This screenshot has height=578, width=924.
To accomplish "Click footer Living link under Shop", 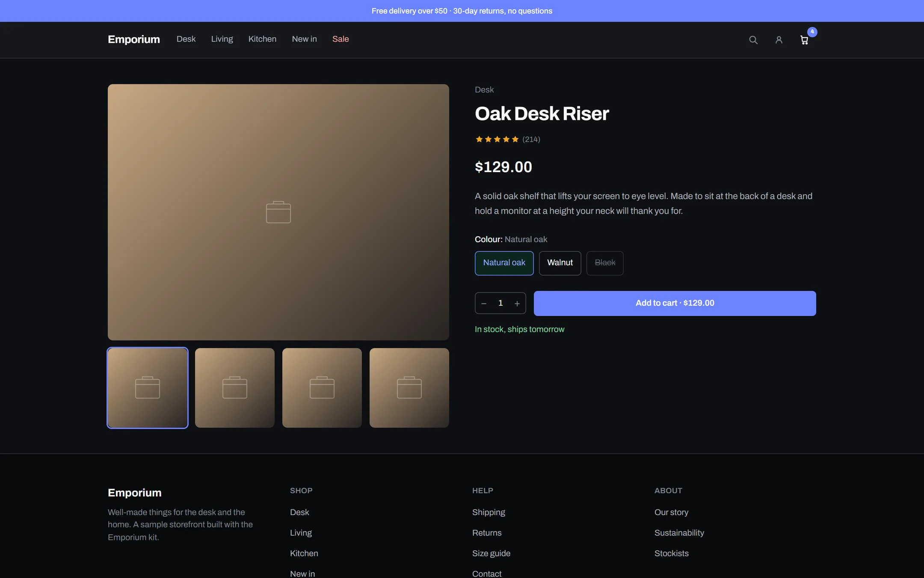I will 301,533.
